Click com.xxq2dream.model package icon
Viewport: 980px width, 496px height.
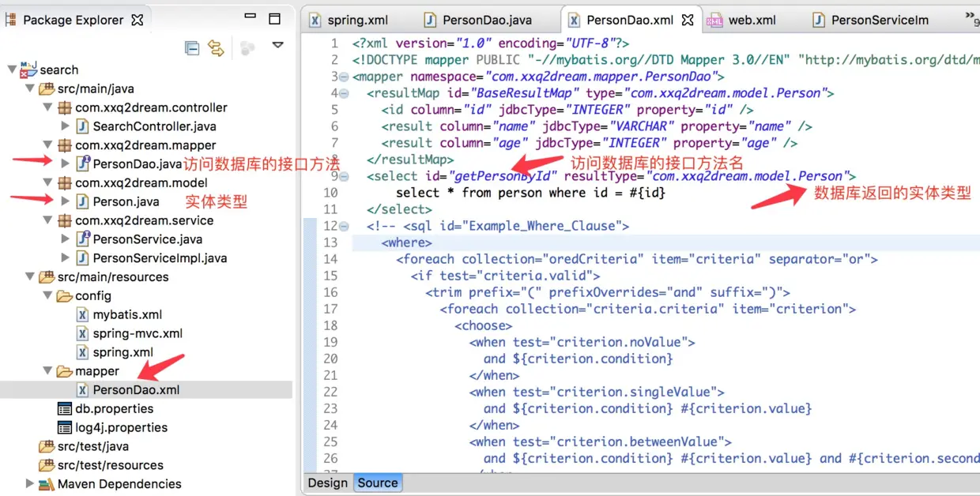pos(65,182)
